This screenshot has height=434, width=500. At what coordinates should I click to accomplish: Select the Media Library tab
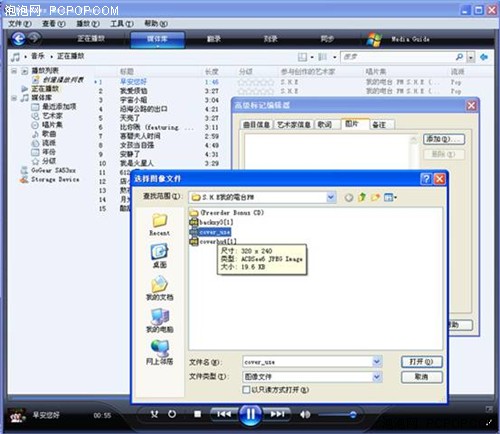(157, 39)
